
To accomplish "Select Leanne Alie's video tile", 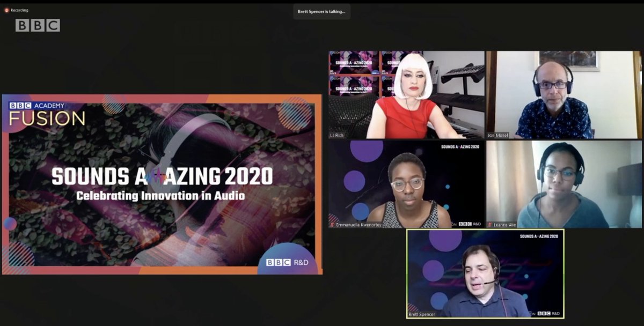I will point(564,184).
